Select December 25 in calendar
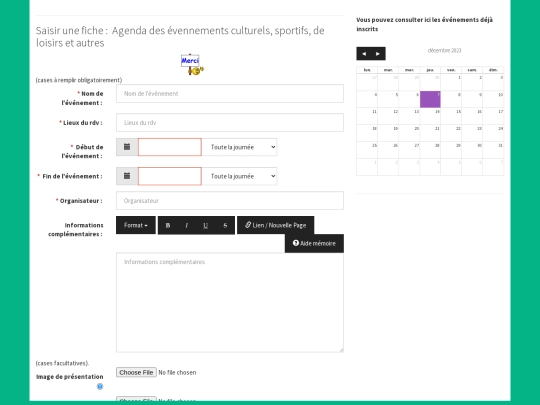 pos(367,150)
